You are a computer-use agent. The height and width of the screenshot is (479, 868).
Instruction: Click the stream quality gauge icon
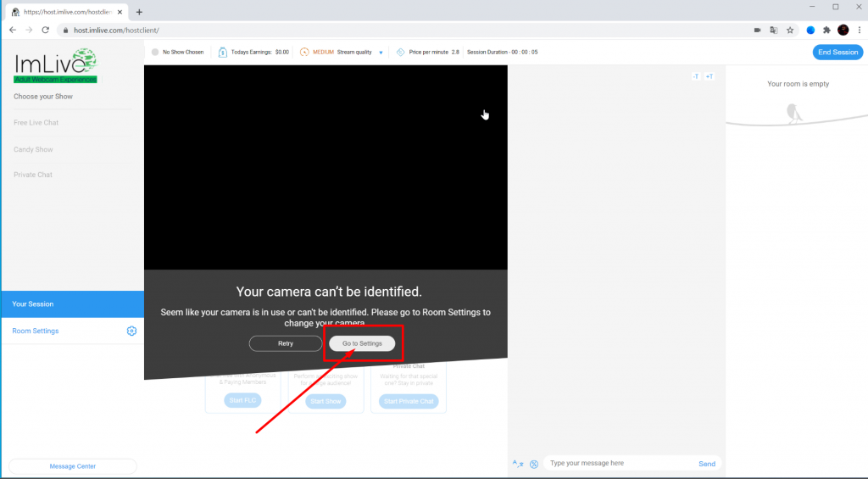(x=304, y=52)
